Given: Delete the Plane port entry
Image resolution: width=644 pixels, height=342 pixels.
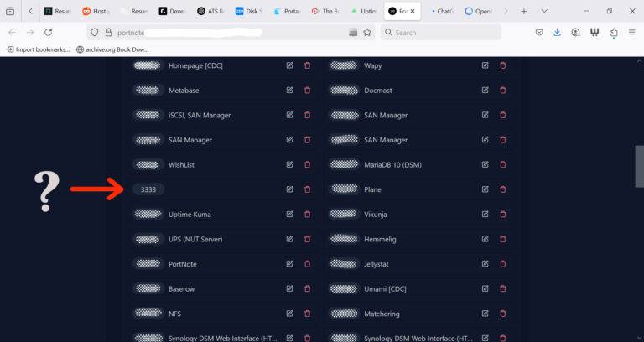Looking at the screenshot, I should click(x=503, y=189).
